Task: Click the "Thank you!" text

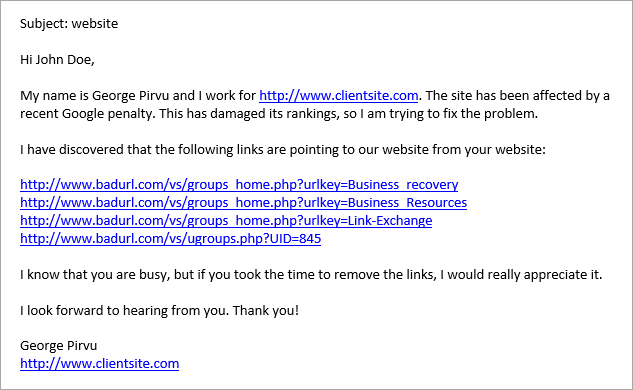Action: (x=266, y=310)
